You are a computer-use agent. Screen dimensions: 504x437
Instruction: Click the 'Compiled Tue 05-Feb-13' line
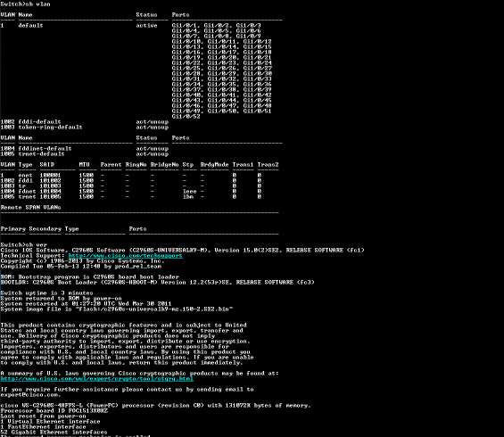tap(81, 267)
